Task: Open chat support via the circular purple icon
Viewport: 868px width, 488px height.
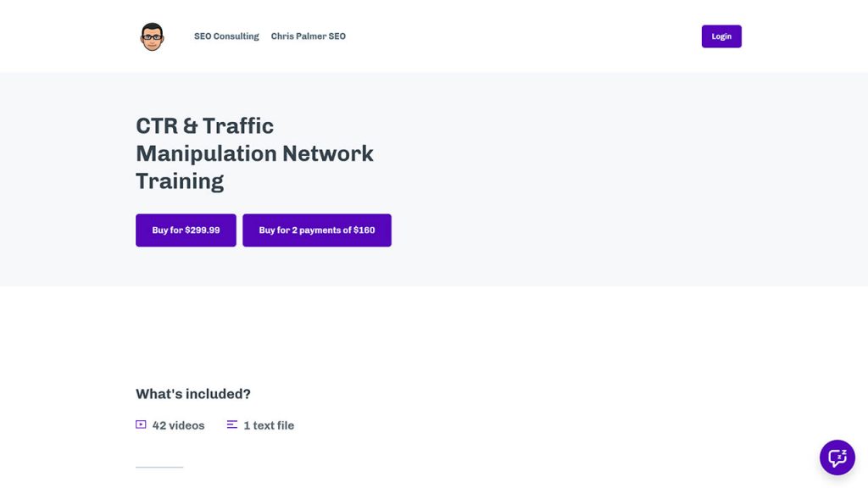Action: coord(837,457)
